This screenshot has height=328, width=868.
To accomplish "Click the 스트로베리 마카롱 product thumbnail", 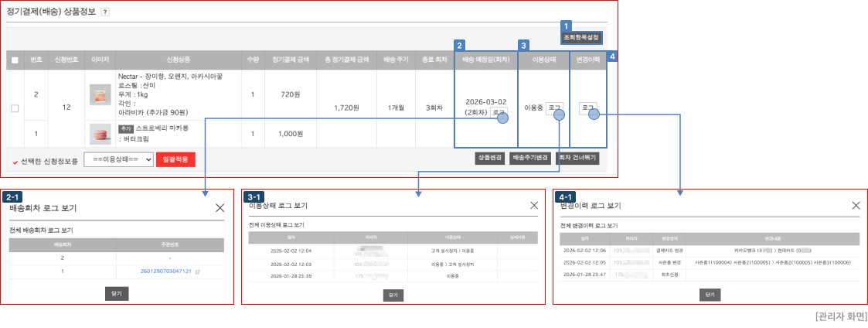I will tap(100, 134).
